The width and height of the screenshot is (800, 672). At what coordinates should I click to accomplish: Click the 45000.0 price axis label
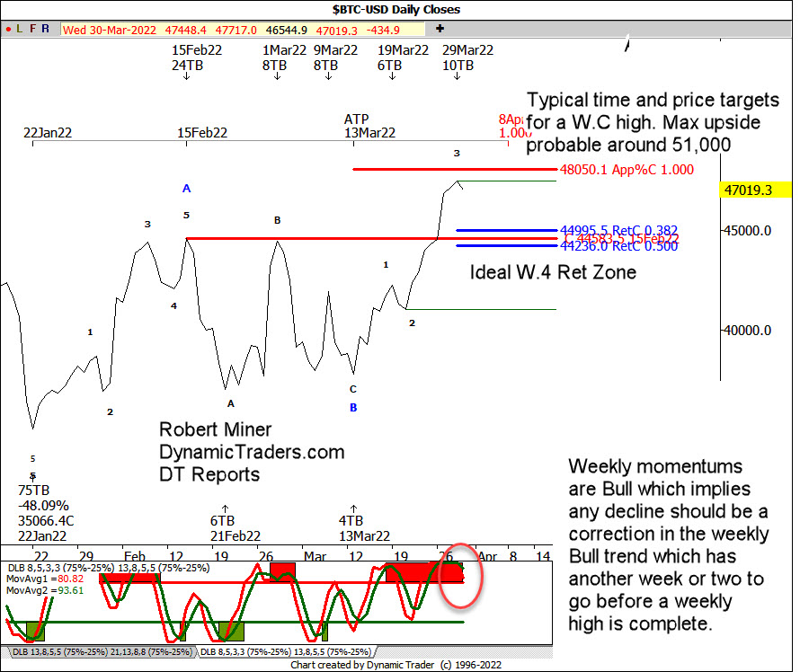pyautogui.click(x=748, y=231)
